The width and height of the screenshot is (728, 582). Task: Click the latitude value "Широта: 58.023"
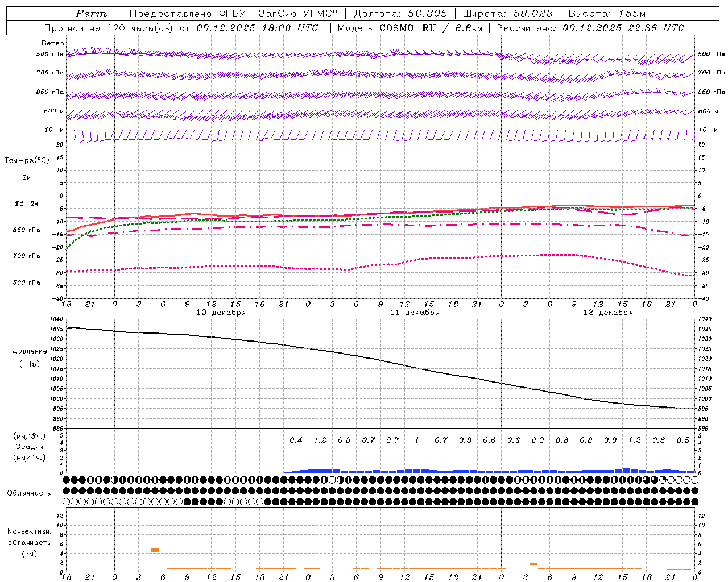507,14
